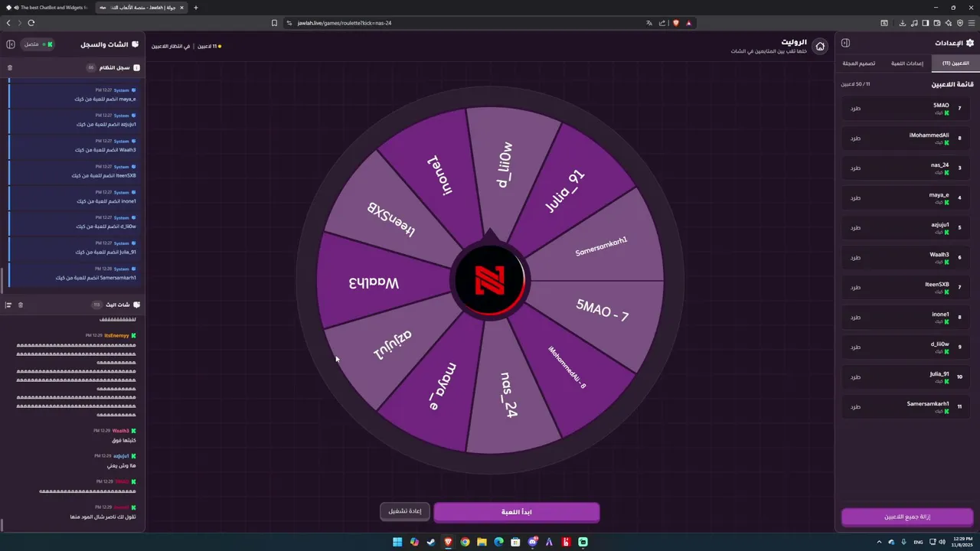The width and height of the screenshot is (980, 551).
Task: Clear the system log with the trash icon
Action: 10,67
